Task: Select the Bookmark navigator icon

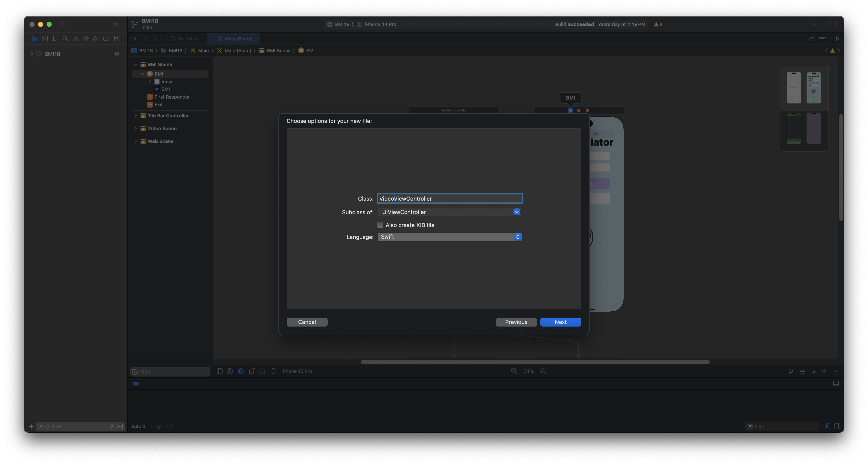Action: (55, 39)
